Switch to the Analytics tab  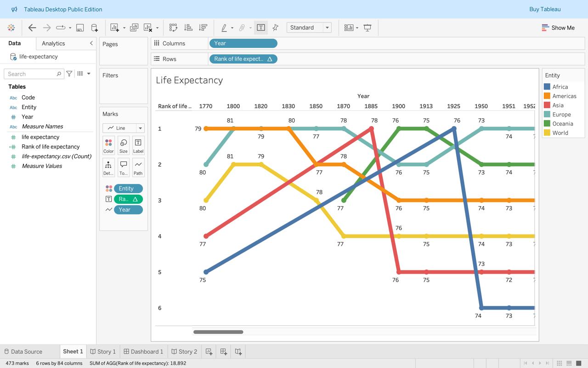click(x=53, y=43)
